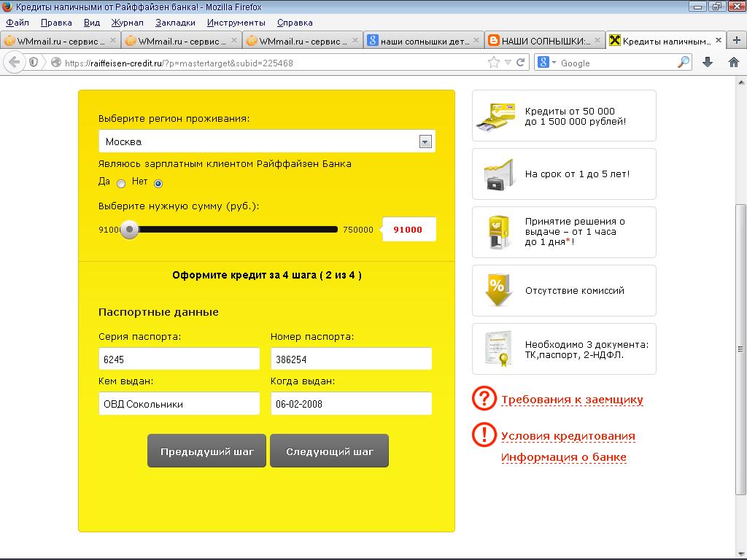Click the Firefox logo in the title bar
Screen dimensions: 747x560
[x=7, y=7]
